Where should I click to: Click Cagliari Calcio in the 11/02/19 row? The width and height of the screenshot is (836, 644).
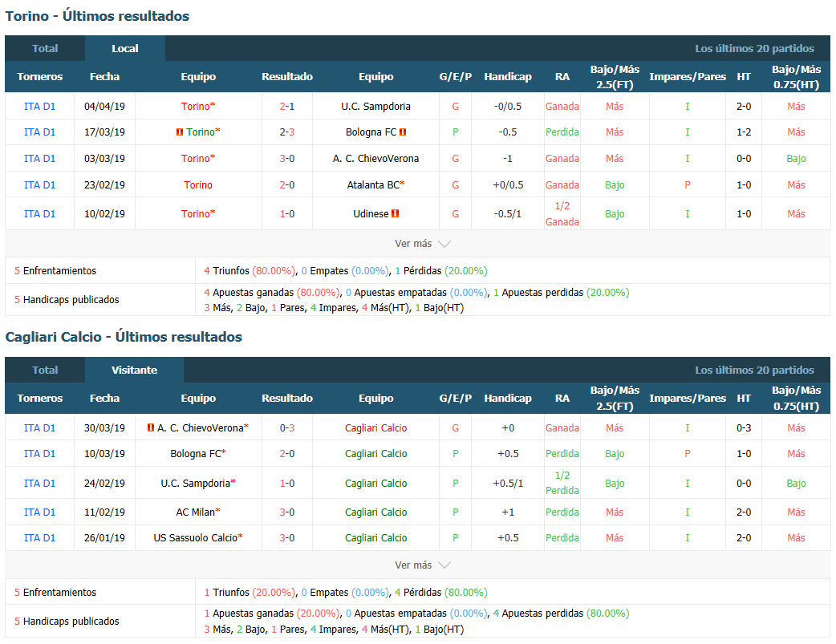point(376,512)
